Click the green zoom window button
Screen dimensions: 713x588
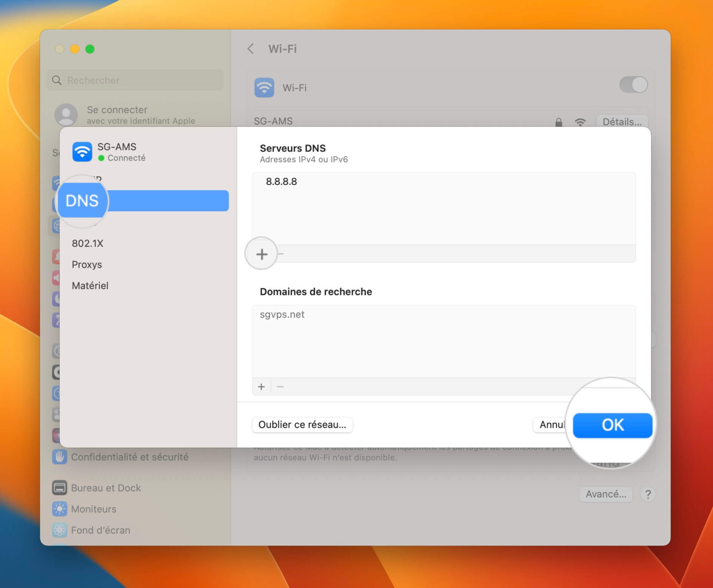pos(90,49)
